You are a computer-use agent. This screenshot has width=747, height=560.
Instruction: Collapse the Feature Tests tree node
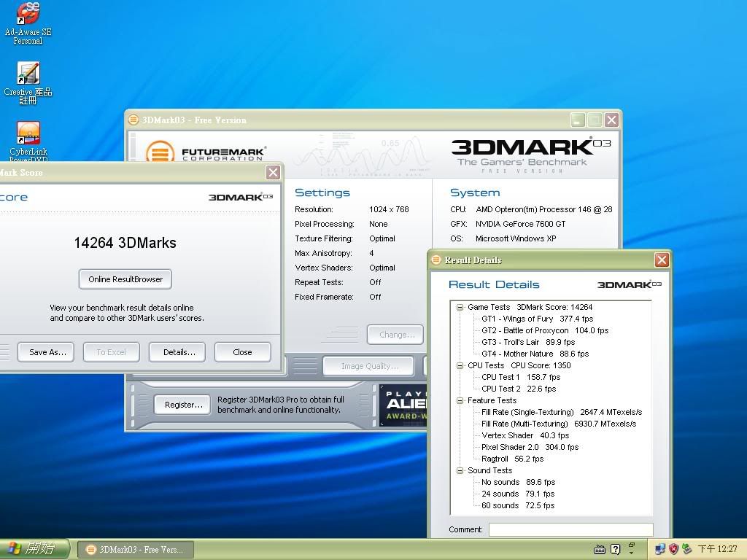point(460,400)
